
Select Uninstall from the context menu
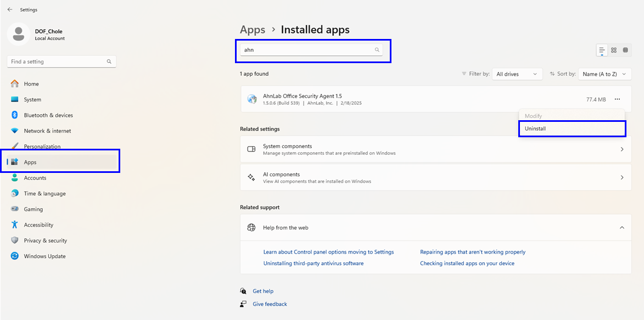(x=572, y=128)
